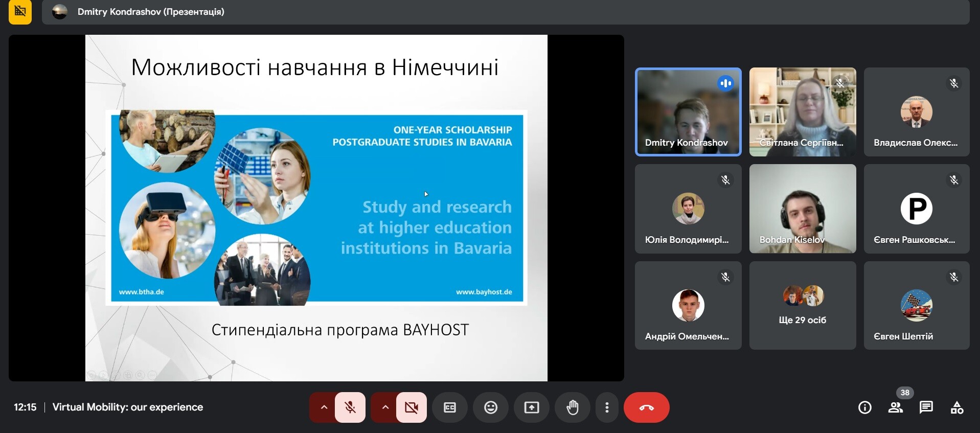The height and width of the screenshot is (433, 980).
Task: Click Dmitry Kondrashov (Презентація) presenter label
Action: coord(151,12)
